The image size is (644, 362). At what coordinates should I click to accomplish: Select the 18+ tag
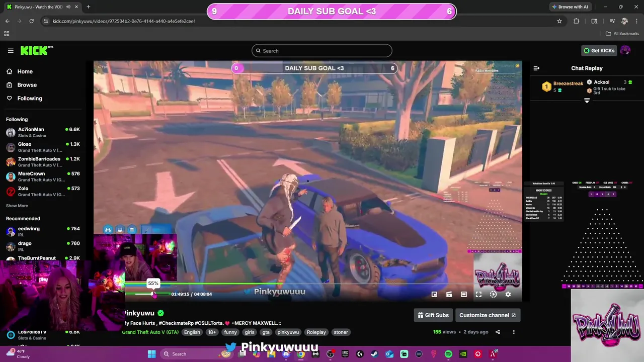click(212, 332)
